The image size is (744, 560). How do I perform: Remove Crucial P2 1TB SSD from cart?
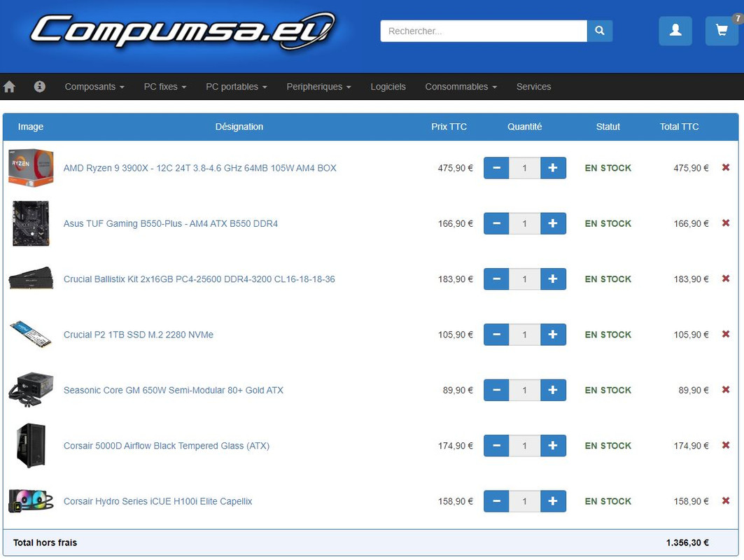click(726, 334)
